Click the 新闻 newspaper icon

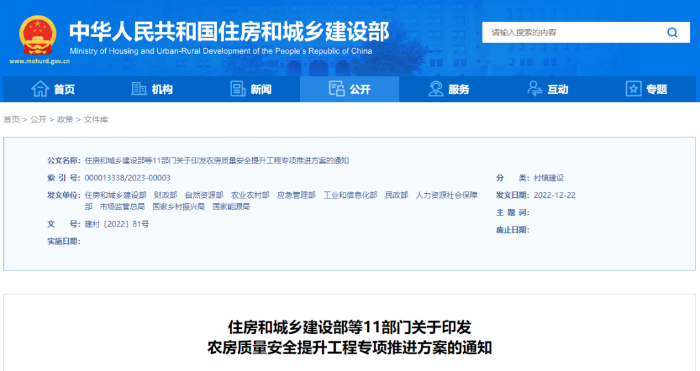pyautogui.click(x=238, y=89)
